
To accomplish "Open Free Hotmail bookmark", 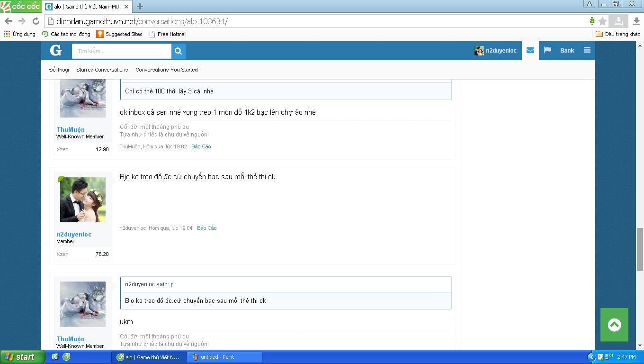I will point(168,34).
